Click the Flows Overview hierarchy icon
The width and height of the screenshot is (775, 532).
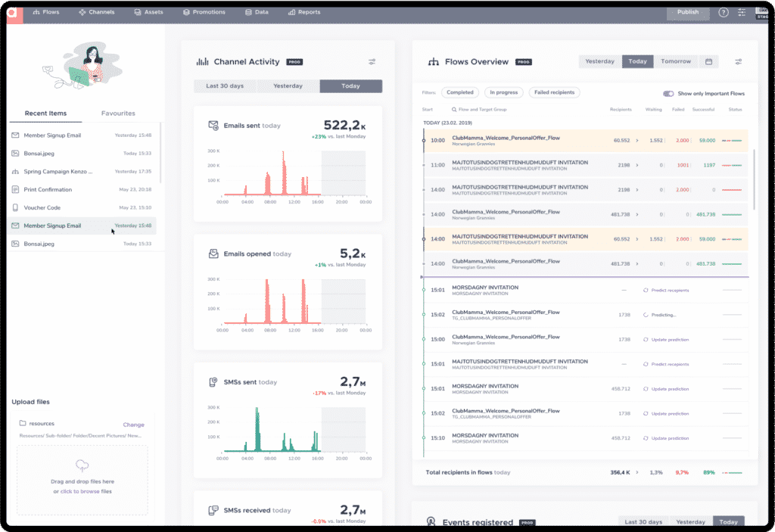pyautogui.click(x=434, y=62)
